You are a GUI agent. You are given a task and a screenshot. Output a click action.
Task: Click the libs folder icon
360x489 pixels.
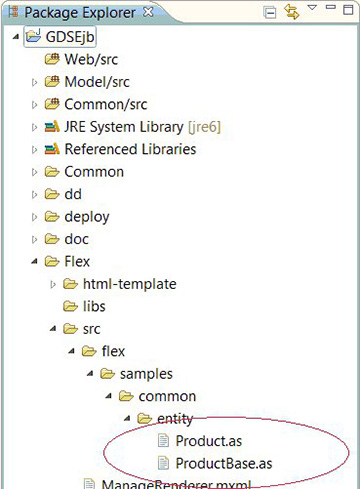[71, 306]
